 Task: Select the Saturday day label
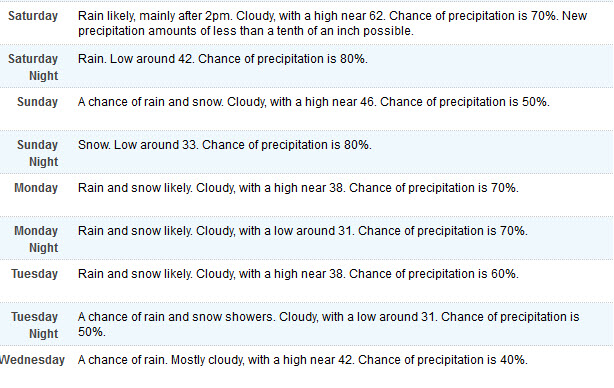[x=33, y=16]
